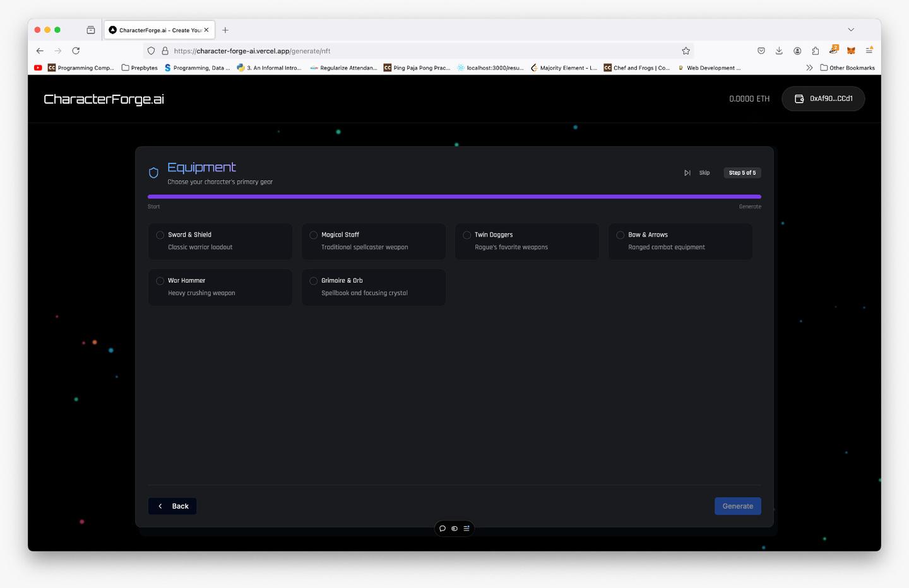Viewport: 909px width, 588px height.
Task: Open the Ping Paja Pong Prac... bookmark
Action: click(x=417, y=68)
